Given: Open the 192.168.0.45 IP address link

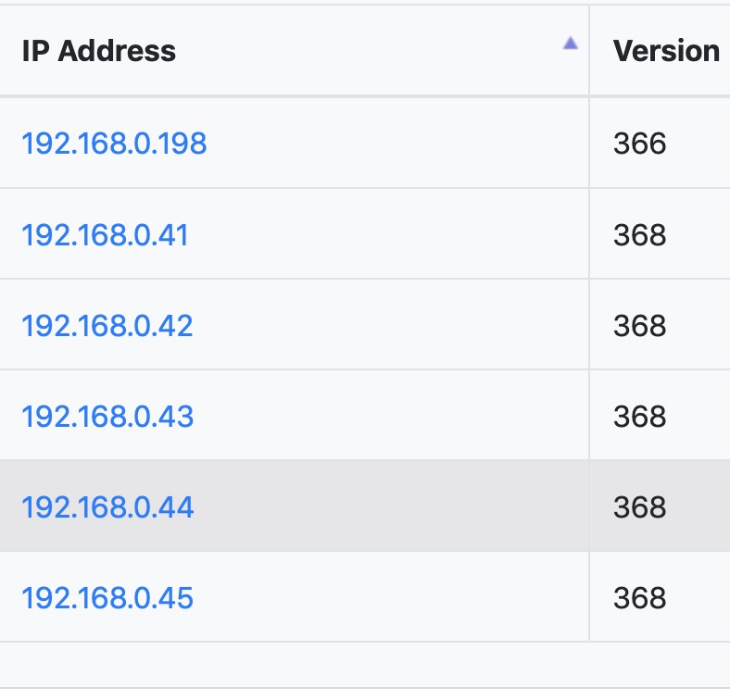Looking at the screenshot, I should click(107, 598).
